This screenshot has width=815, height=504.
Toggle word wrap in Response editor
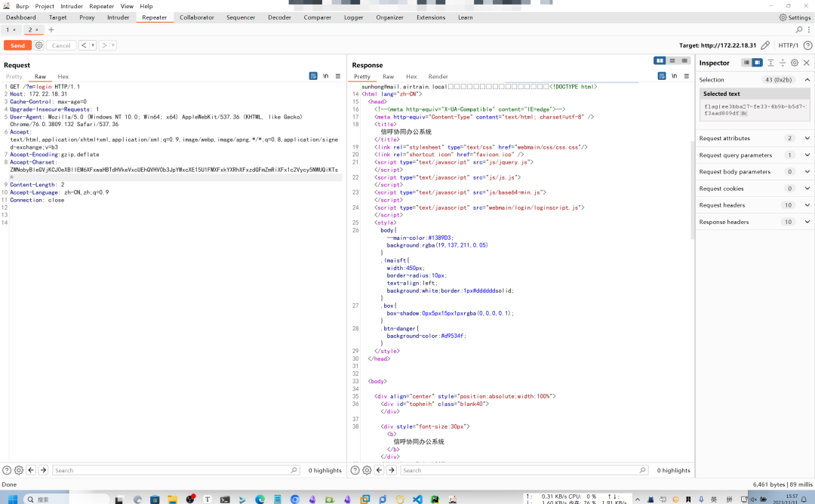(662, 76)
